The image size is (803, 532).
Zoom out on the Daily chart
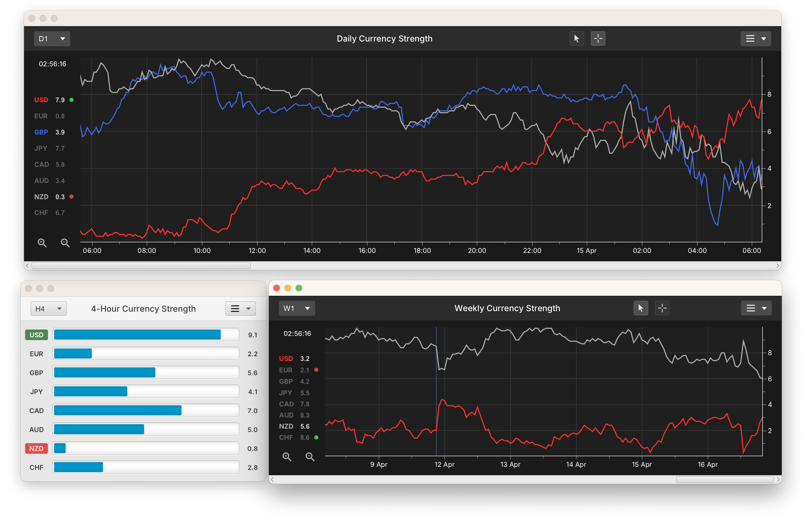pos(65,243)
